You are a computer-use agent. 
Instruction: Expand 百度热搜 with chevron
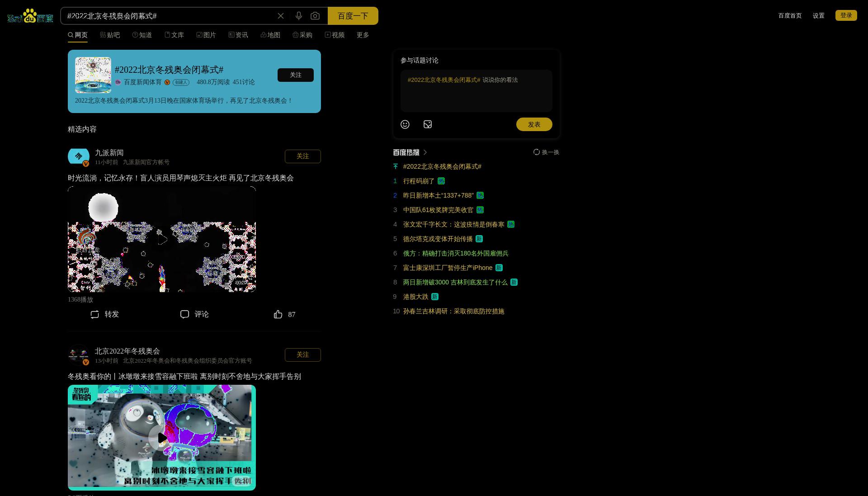click(x=425, y=152)
